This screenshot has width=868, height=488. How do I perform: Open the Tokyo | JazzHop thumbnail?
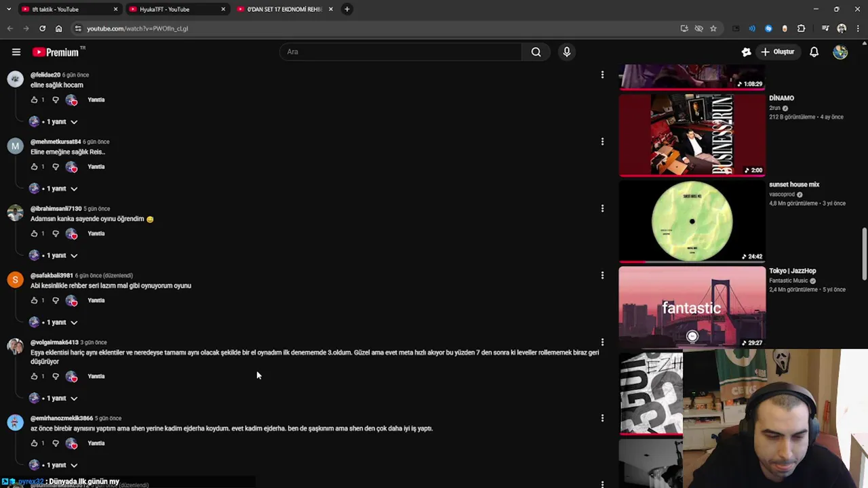(x=692, y=307)
